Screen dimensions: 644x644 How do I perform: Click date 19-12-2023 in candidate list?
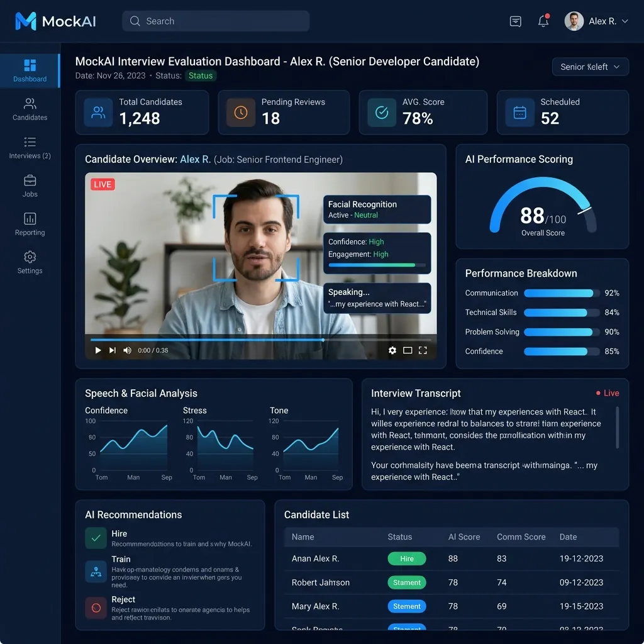coord(581,558)
